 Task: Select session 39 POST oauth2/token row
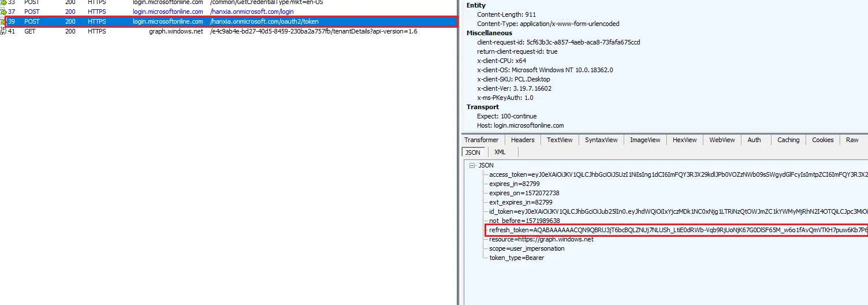pos(229,21)
